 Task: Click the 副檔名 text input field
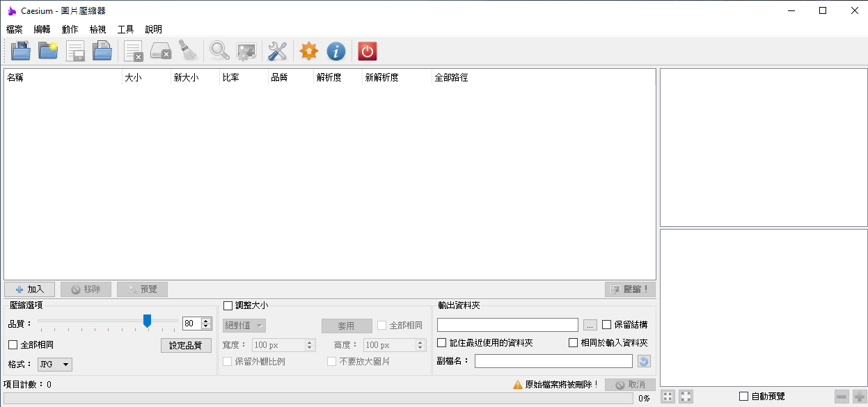(553, 361)
